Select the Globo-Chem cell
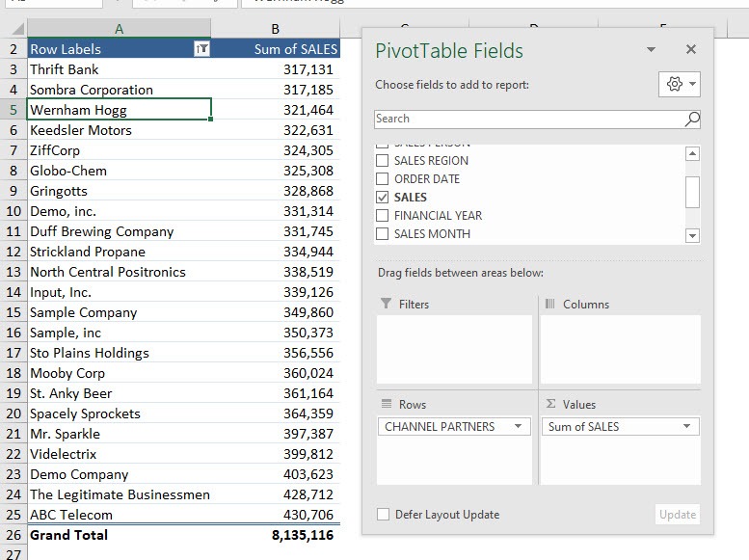The image size is (749, 560). pos(119,171)
